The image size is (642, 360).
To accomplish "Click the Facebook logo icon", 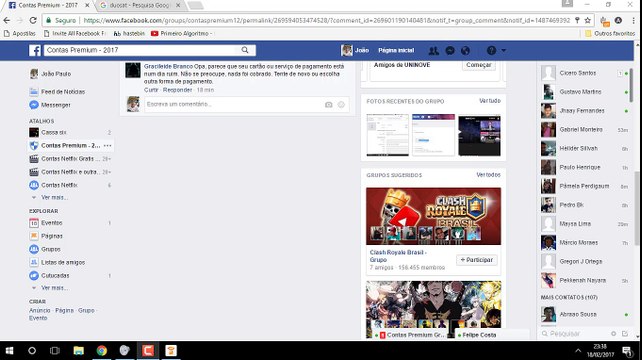I will click(35, 50).
